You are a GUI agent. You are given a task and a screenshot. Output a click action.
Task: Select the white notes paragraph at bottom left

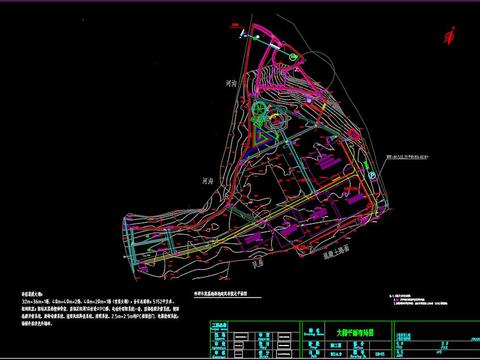[100, 309]
